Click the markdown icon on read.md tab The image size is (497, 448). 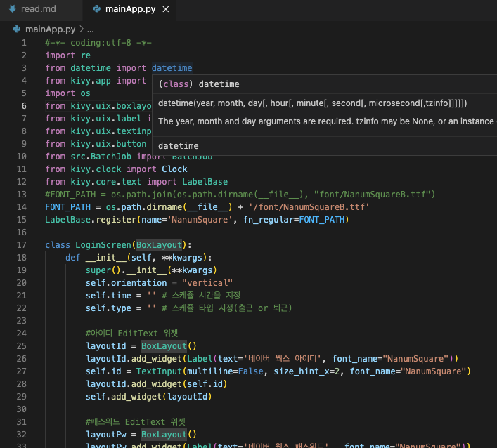tap(13, 9)
